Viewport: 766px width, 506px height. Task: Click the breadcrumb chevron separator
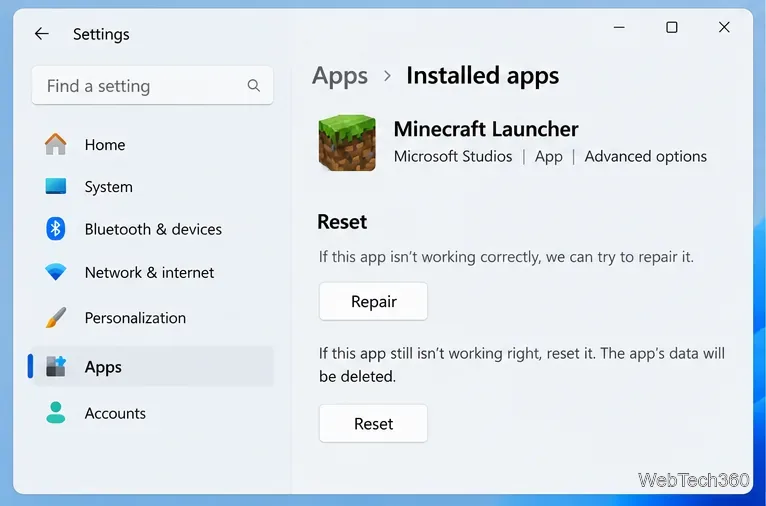[x=387, y=76]
